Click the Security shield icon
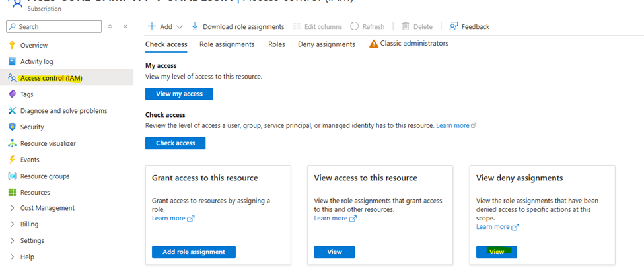Image resolution: width=644 pixels, height=270 pixels. (x=12, y=127)
